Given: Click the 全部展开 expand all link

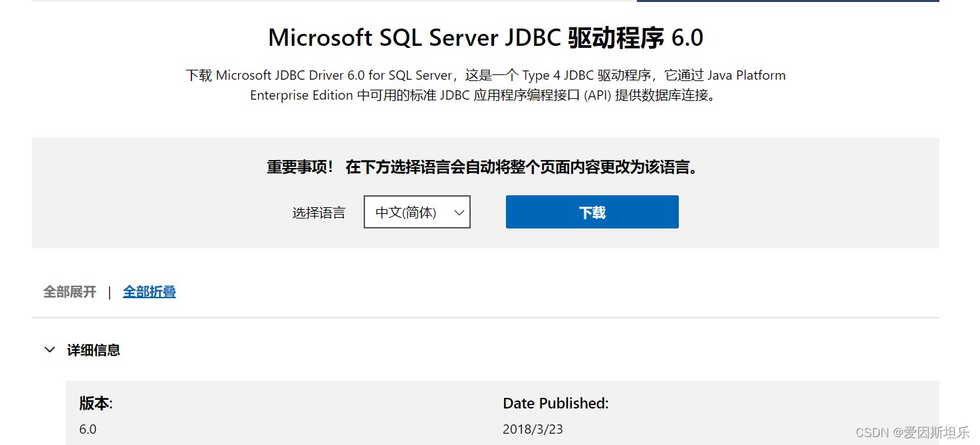Looking at the screenshot, I should (70, 292).
